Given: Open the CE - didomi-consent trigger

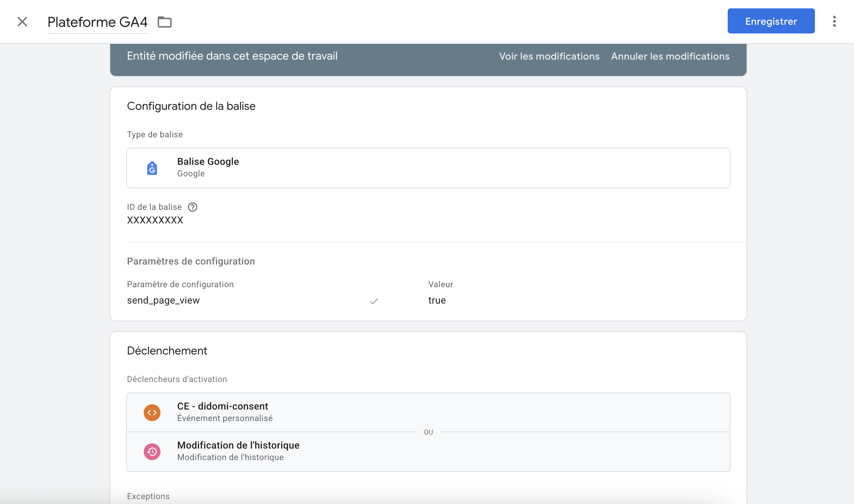Looking at the screenshot, I should pyautogui.click(x=428, y=412).
